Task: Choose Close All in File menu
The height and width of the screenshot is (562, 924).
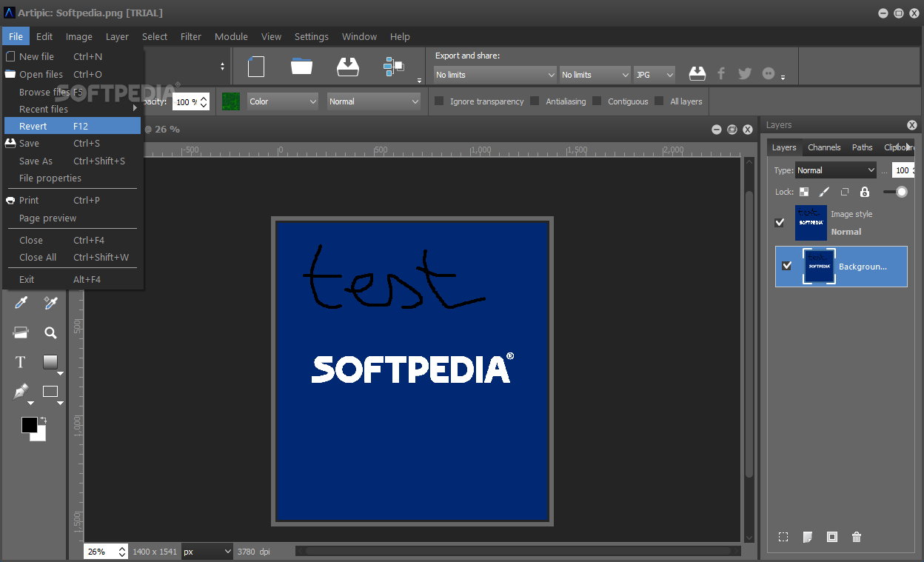Action: click(x=73, y=257)
